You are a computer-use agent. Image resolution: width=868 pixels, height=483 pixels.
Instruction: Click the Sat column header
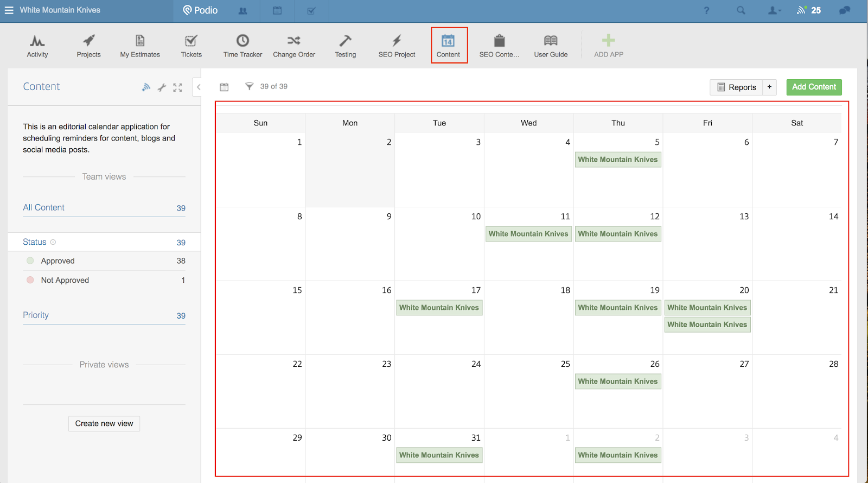click(x=797, y=123)
